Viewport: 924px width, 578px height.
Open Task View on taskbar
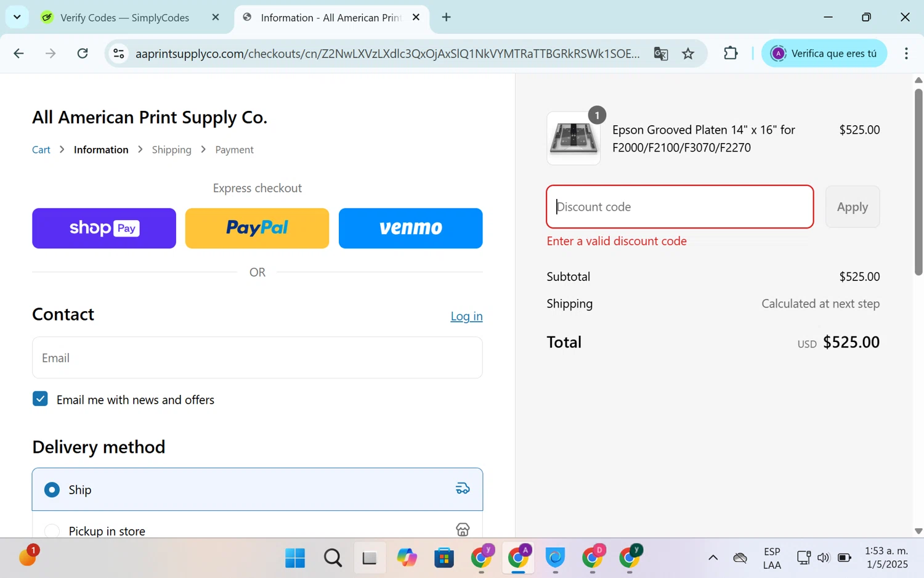pos(370,558)
